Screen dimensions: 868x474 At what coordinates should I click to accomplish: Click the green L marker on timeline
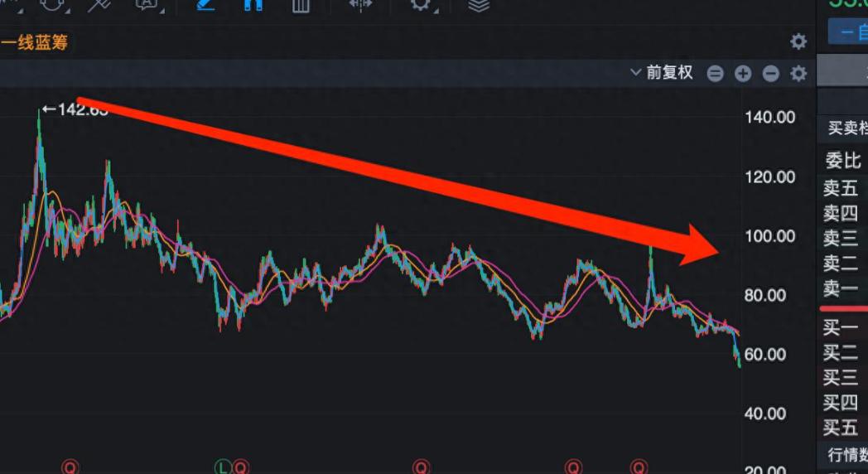tap(223, 467)
